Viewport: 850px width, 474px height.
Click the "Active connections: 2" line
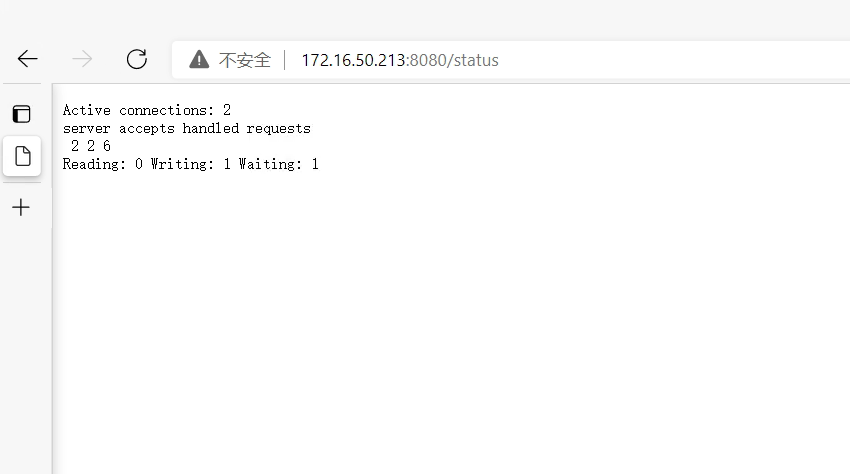click(x=147, y=110)
